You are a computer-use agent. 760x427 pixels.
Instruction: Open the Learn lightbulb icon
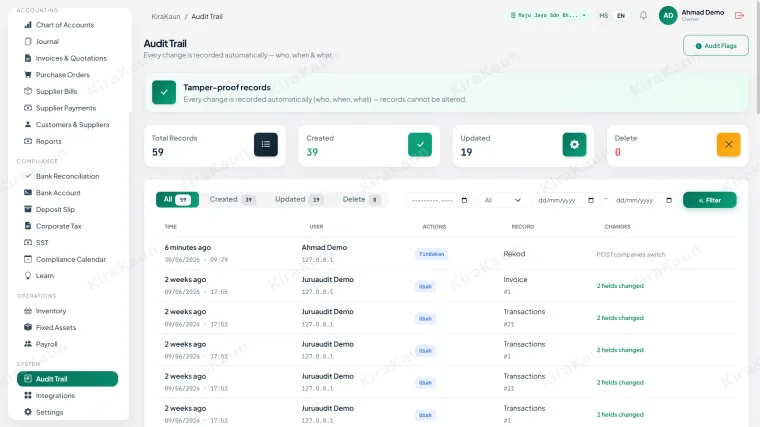click(x=28, y=275)
